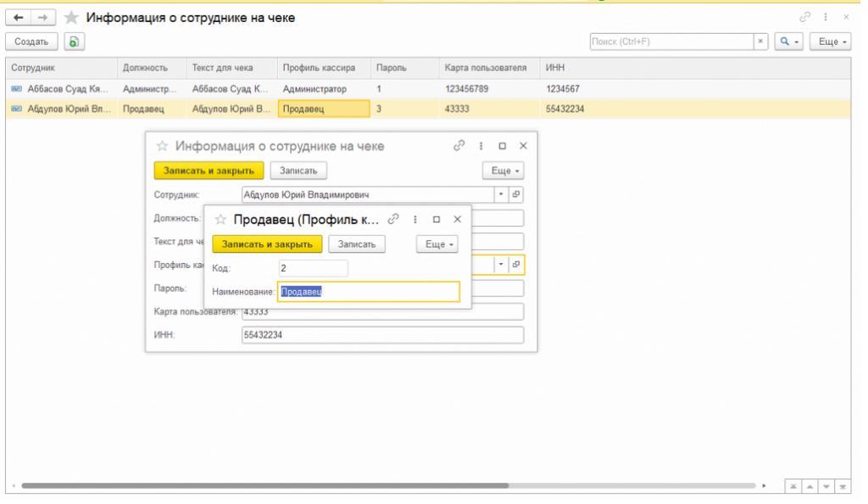Open Сотрудник record via open icon
This screenshot has height=504, width=868.
516,195
